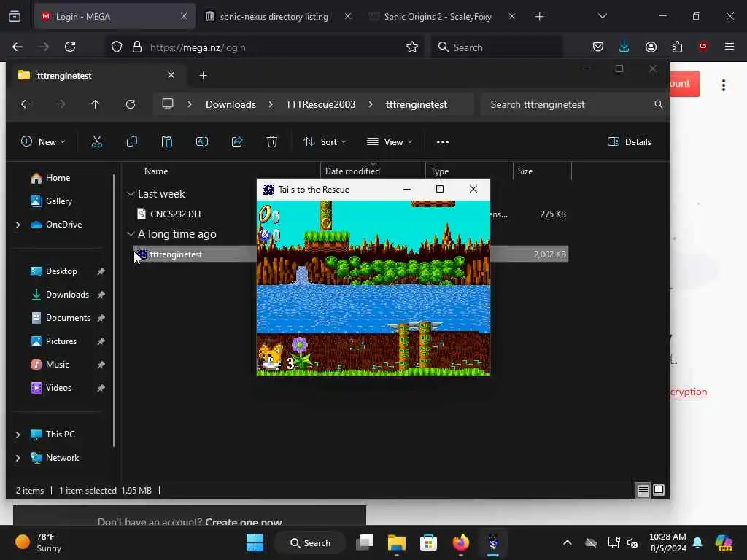Open the Sort dropdown menu

(x=325, y=142)
